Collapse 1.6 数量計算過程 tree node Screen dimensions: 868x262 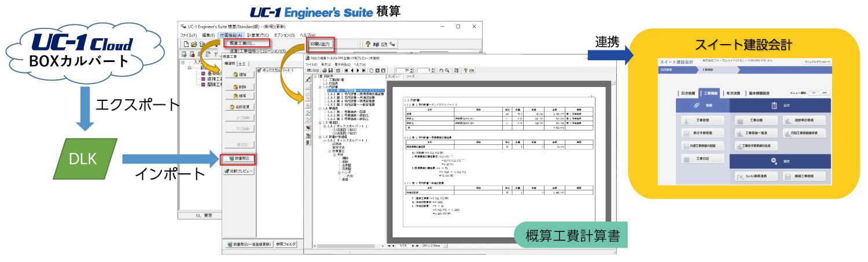tap(320, 137)
